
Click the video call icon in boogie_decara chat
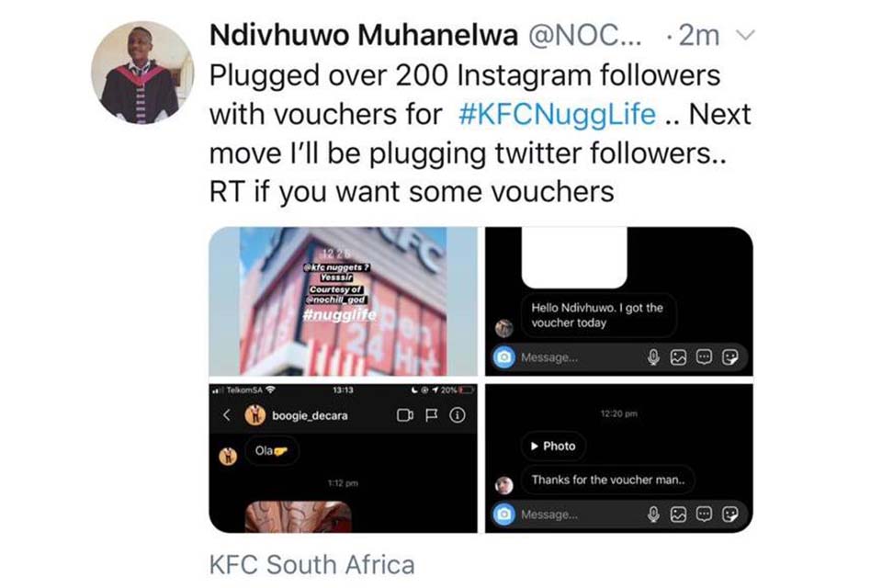405,415
